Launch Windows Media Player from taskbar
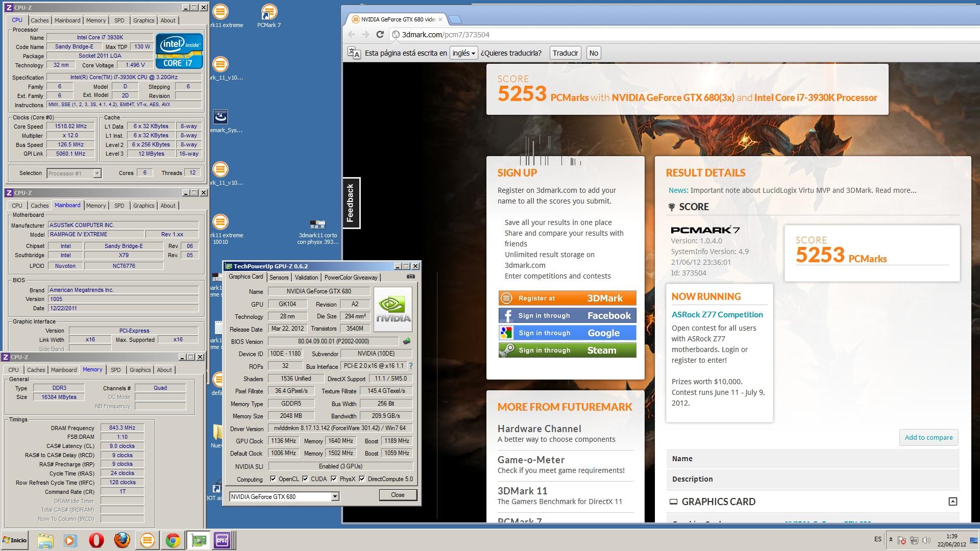Image resolution: width=980 pixels, height=551 pixels. (70, 540)
